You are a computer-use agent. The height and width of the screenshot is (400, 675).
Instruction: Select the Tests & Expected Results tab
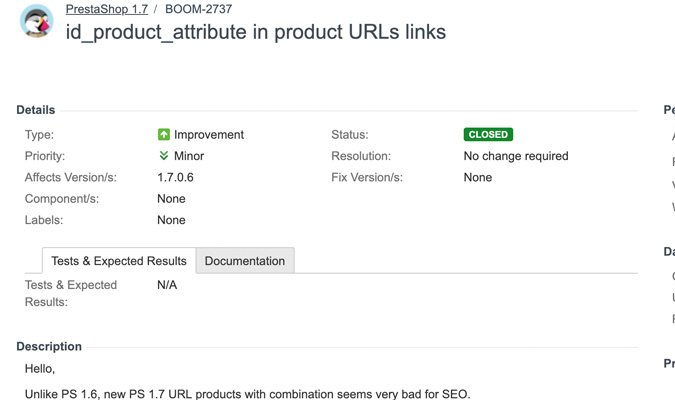[x=119, y=261]
